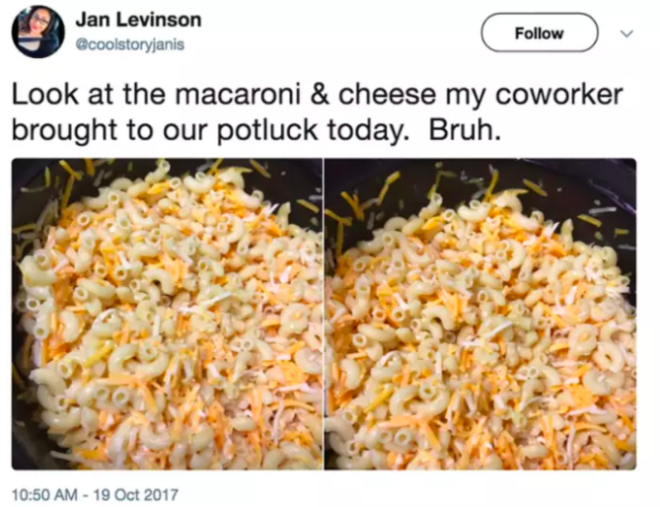Click the word "cheese" in tweet text
This screenshot has width=660, height=507.
click(x=387, y=94)
